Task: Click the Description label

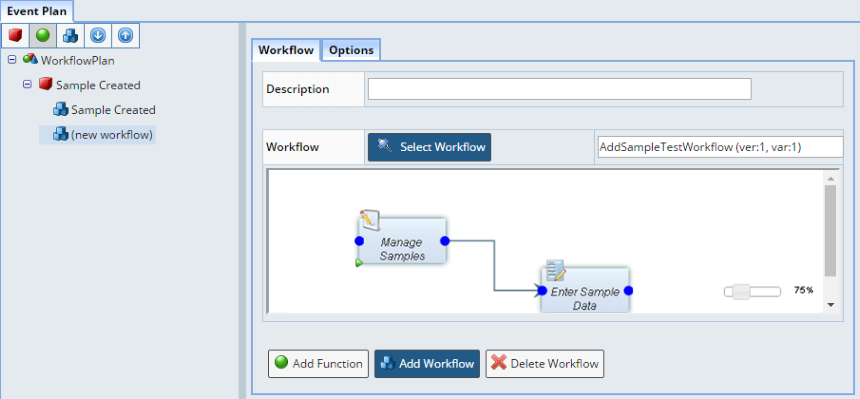Action: click(x=298, y=89)
